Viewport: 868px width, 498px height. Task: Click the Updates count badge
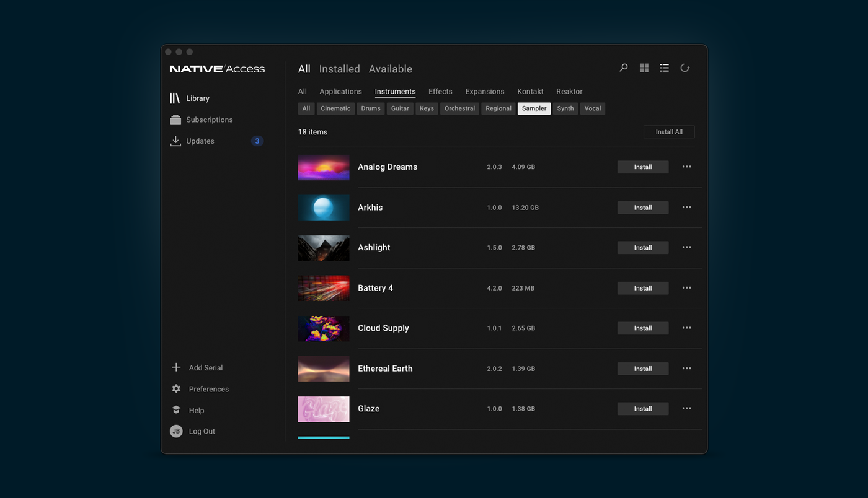(x=257, y=141)
